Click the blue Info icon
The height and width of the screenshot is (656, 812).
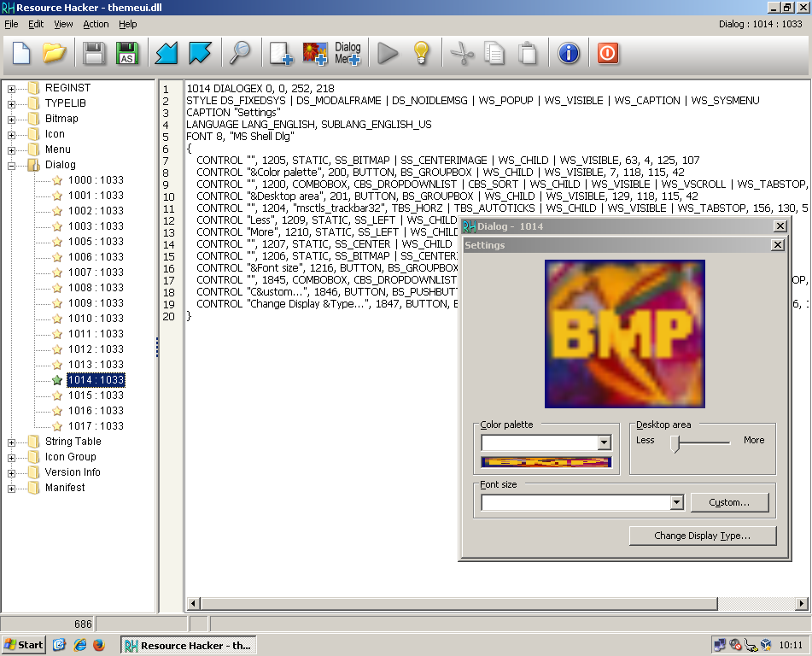point(569,53)
